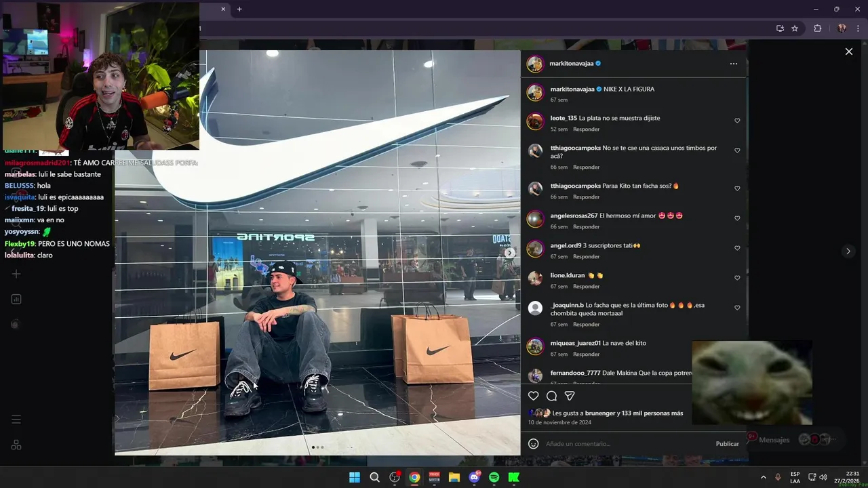This screenshot has width=868, height=488.
Task: Like angel.ord9's comment
Action: click(737, 248)
